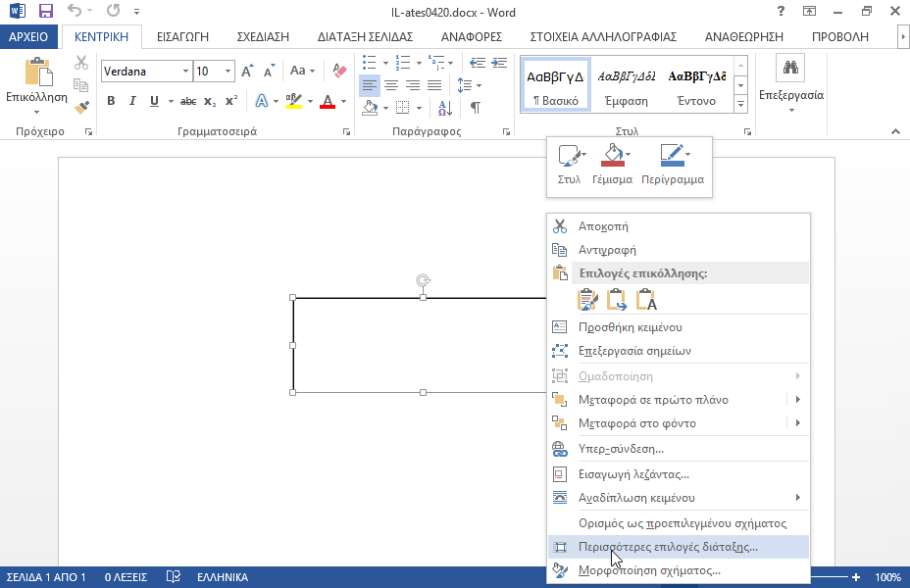Click the zoom in plus button
Screen dimensions: 910x588
[x=856, y=577]
